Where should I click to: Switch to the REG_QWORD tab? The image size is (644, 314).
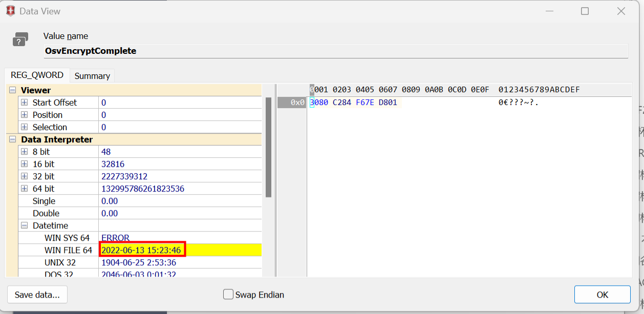pyautogui.click(x=37, y=75)
